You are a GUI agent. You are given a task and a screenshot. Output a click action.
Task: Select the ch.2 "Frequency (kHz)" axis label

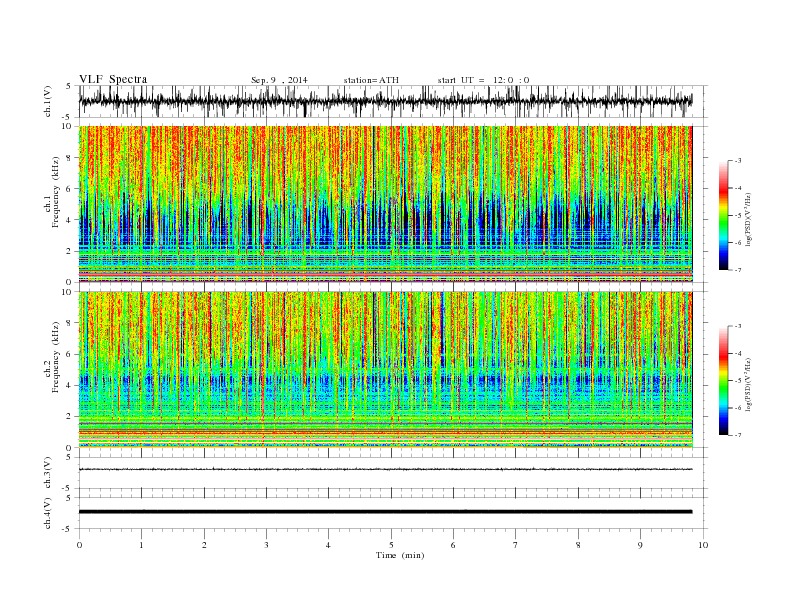click(56, 358)
